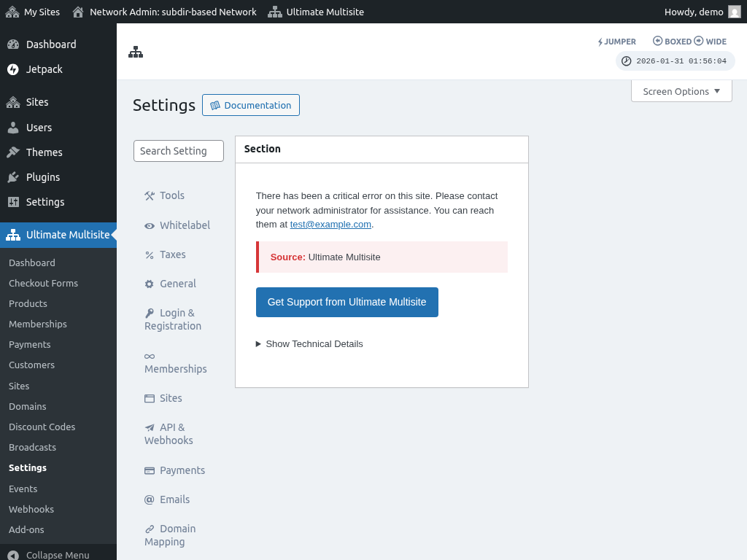
Task: Click the Login & Registration key icon
Action: point(150,314)
